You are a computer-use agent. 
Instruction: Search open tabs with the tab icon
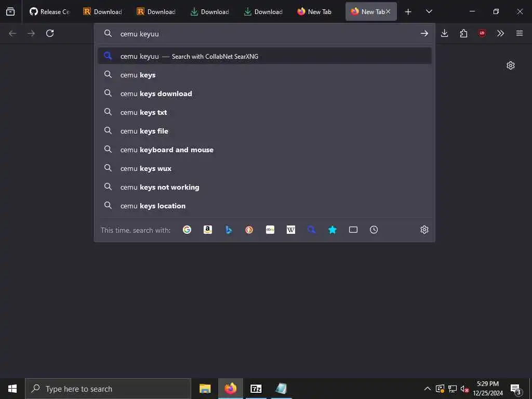tap(353, 230)
